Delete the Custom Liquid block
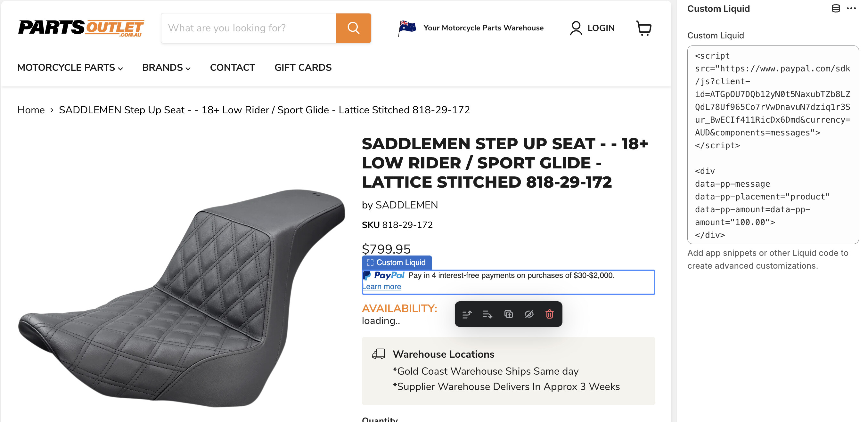868x422 pixels. pos(549,314)
